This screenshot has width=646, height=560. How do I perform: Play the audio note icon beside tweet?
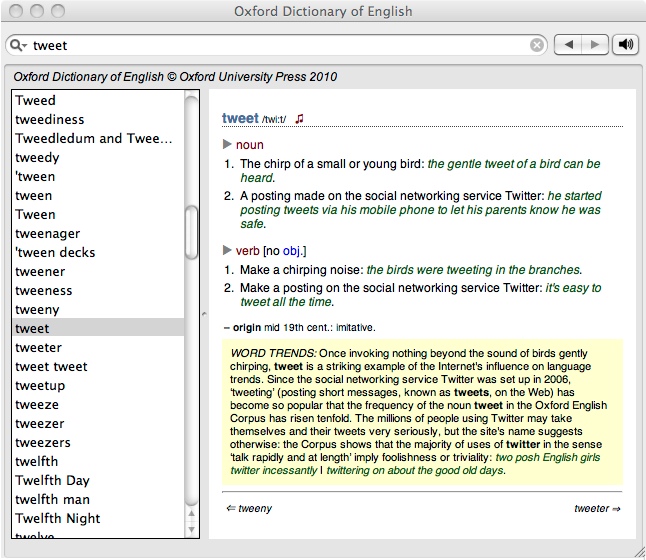299,118
